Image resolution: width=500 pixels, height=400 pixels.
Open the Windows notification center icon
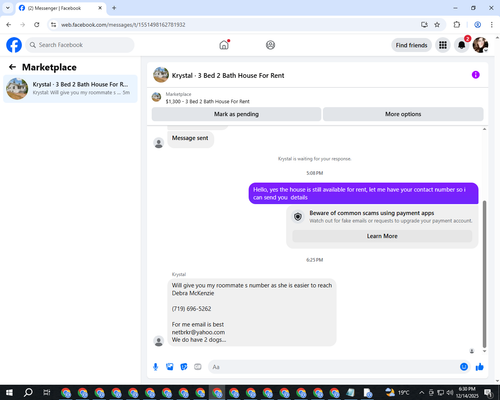pos(489,392)
